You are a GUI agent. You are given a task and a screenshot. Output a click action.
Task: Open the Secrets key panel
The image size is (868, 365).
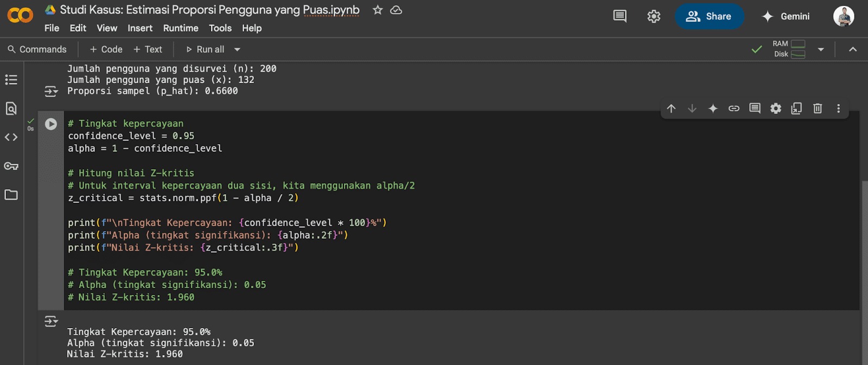pyautogui.click(x=11, y=166)
